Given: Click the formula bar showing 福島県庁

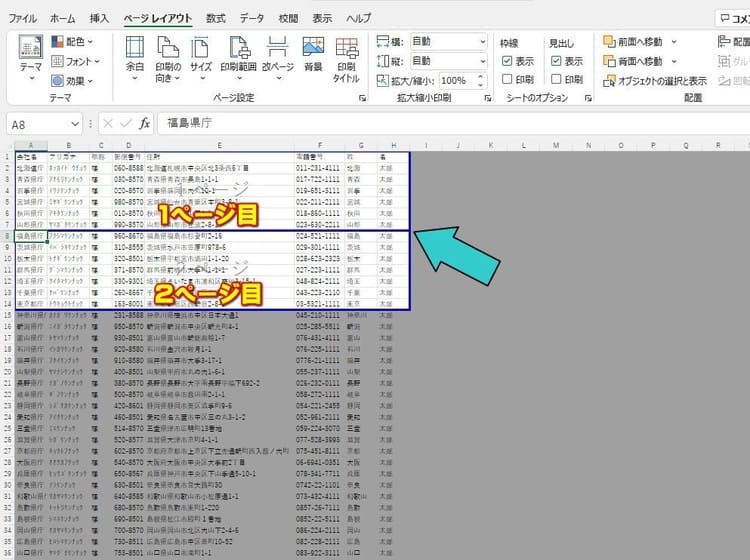Looking at the screenshot, I should point(453,123).
